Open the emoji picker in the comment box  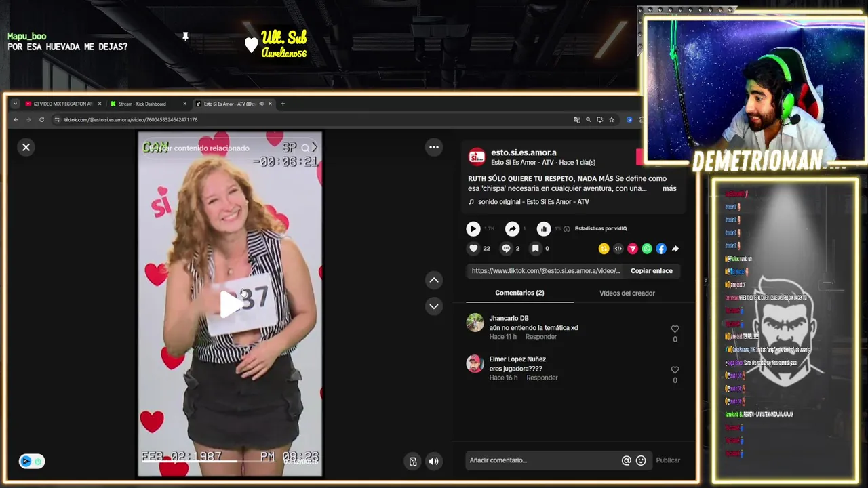(x=641, y=460)
